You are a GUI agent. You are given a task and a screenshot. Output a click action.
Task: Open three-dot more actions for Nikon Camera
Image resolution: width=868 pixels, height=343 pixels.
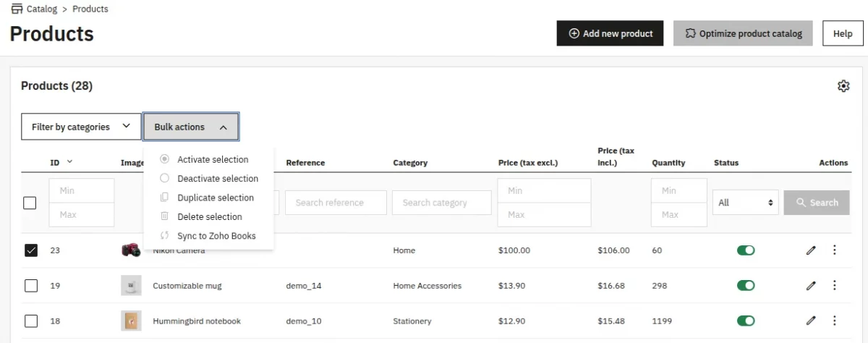coord(834,250)
